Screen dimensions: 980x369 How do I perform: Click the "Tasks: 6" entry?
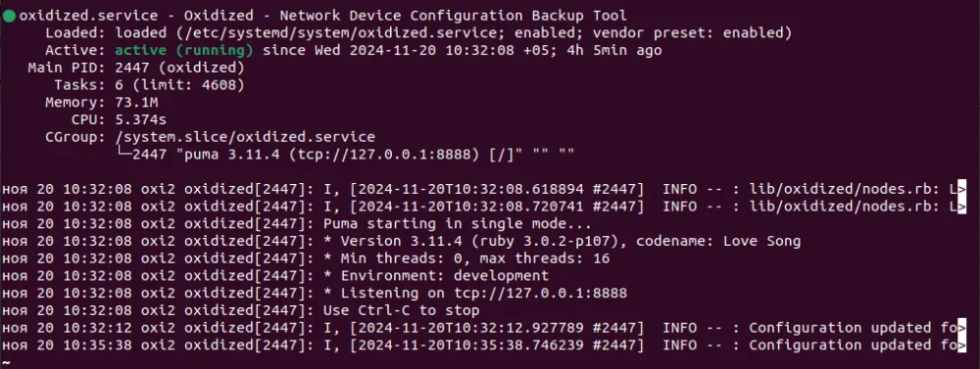tap(88, 85)
